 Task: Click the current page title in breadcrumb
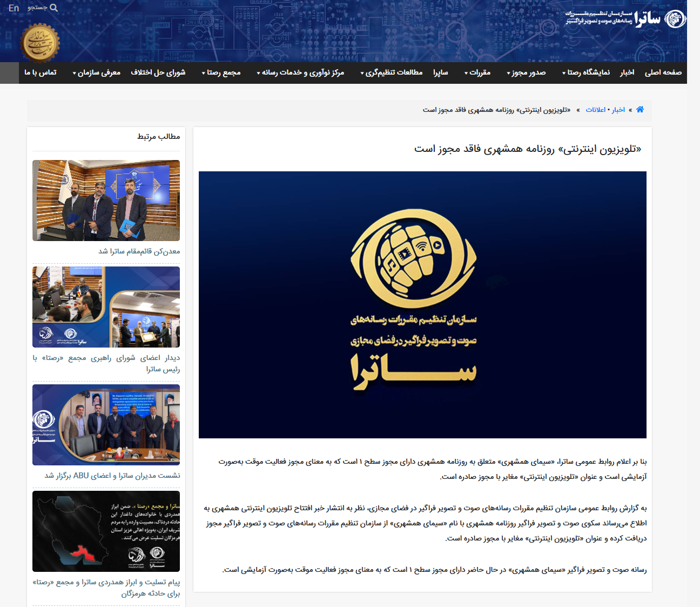(x=496, y=110)
